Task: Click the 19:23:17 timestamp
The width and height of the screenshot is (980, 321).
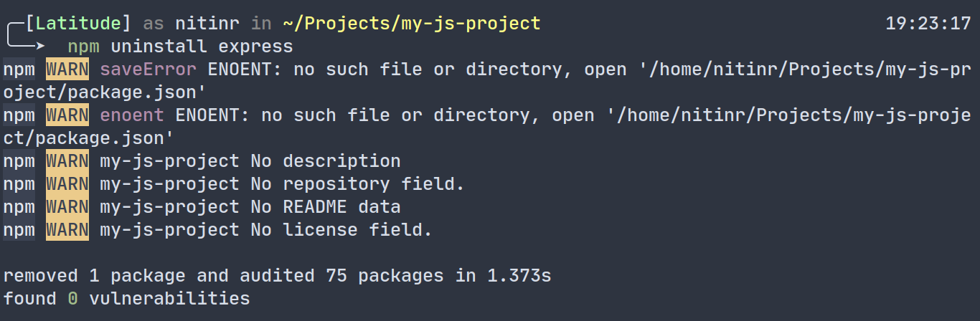Action: pos(928,24)
